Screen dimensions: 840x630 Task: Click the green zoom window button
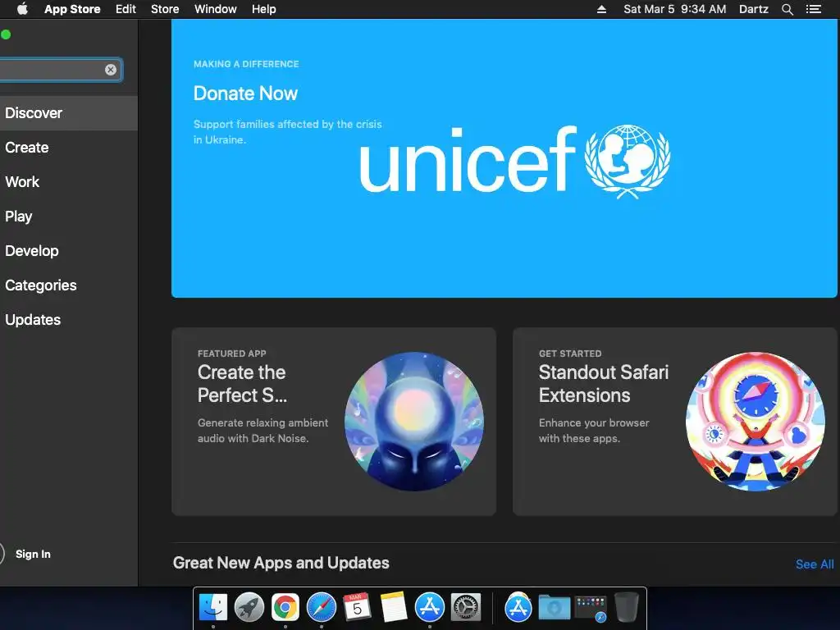(6, 34)
